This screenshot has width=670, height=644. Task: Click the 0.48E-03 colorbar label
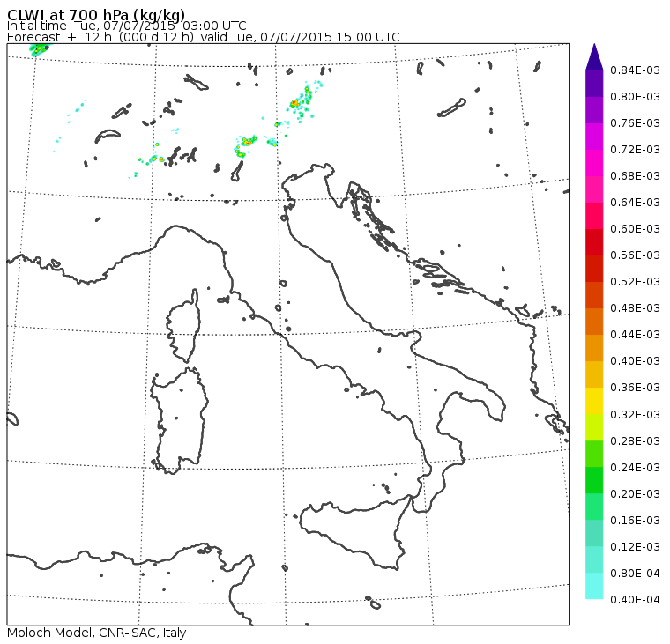[635, 308]
